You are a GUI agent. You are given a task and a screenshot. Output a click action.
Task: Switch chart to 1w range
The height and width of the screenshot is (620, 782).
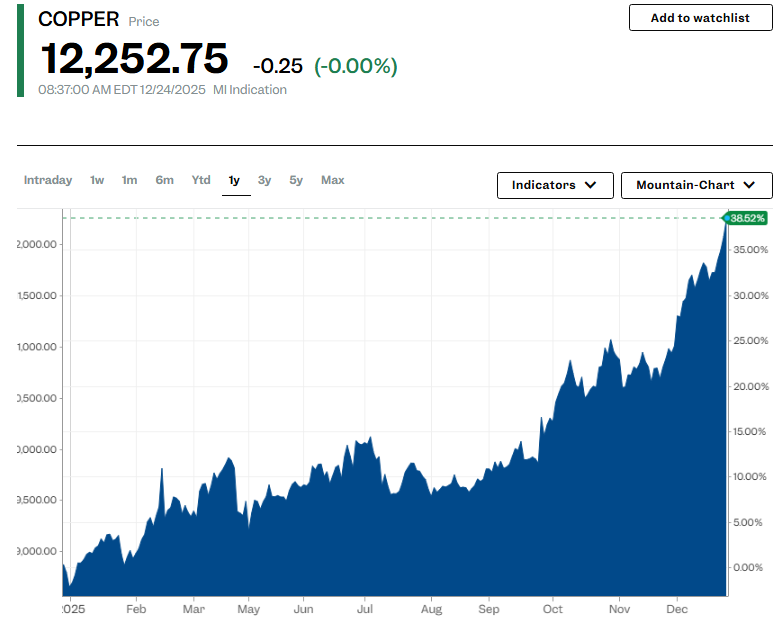(x=97, y=180)
